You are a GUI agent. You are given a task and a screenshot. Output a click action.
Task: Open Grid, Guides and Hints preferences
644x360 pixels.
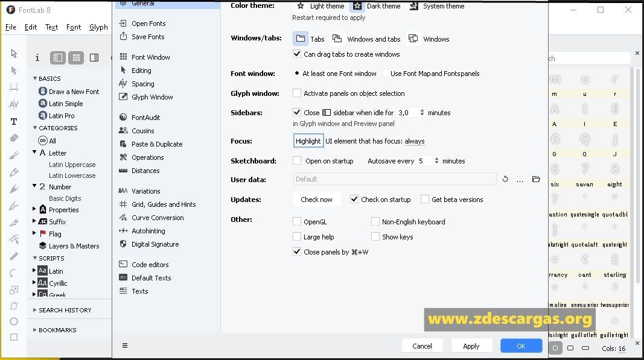(164, 204)
